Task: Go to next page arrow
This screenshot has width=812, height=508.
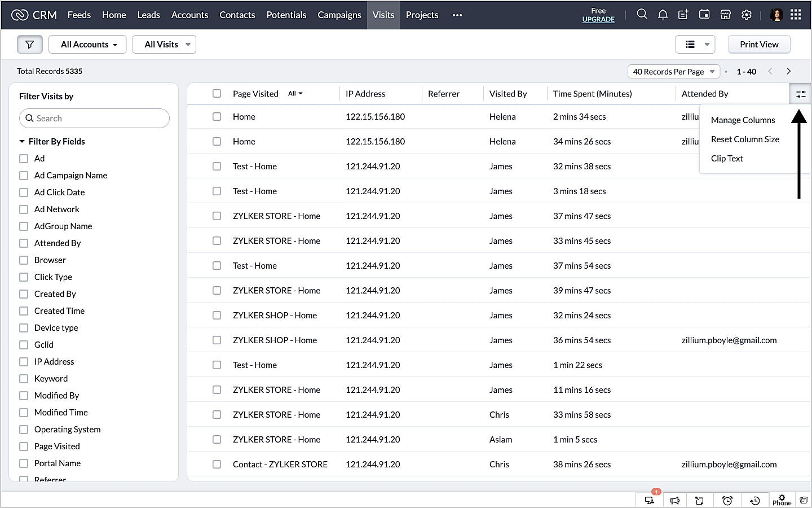Action: [x=788, y=72]
